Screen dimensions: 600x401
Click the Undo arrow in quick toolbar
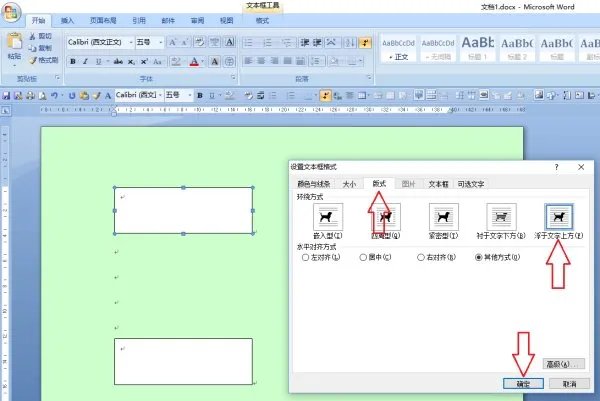[x=54, y=95]
